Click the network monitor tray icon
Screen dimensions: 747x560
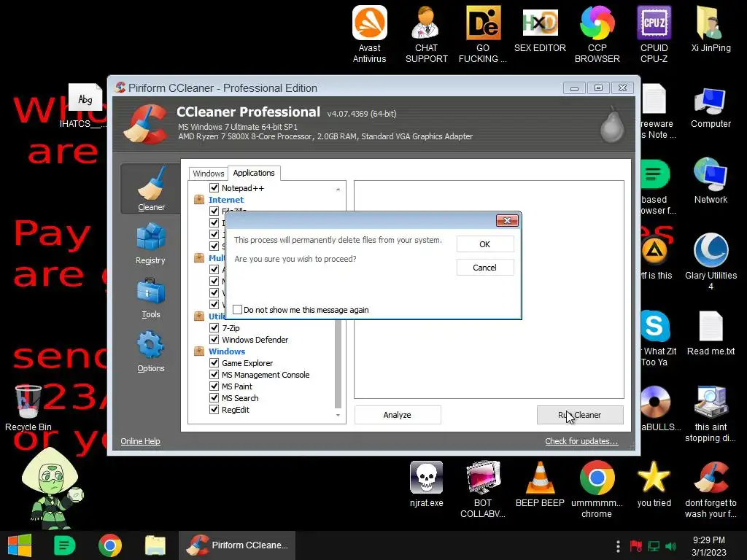(x=654, y=546)
